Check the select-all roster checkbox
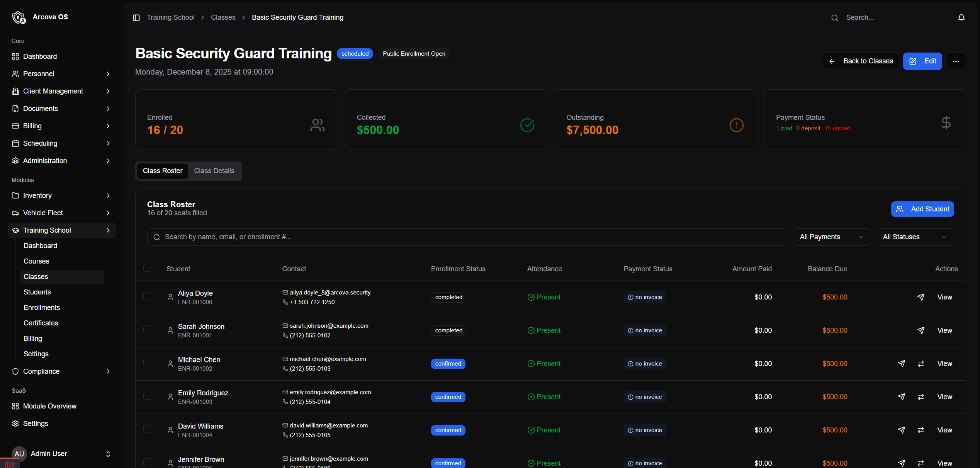 pos(147,268)
